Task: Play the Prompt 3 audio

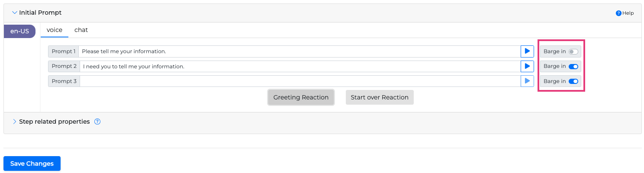Action: click(527, 81)
